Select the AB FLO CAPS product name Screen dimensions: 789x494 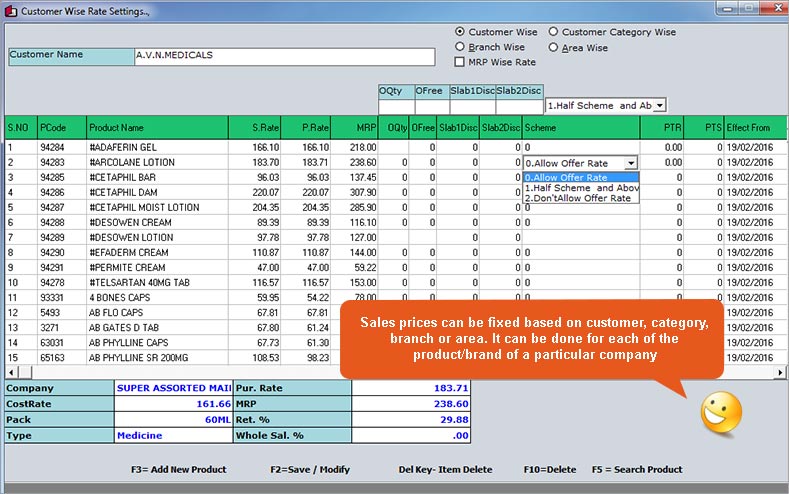[116, 313]
